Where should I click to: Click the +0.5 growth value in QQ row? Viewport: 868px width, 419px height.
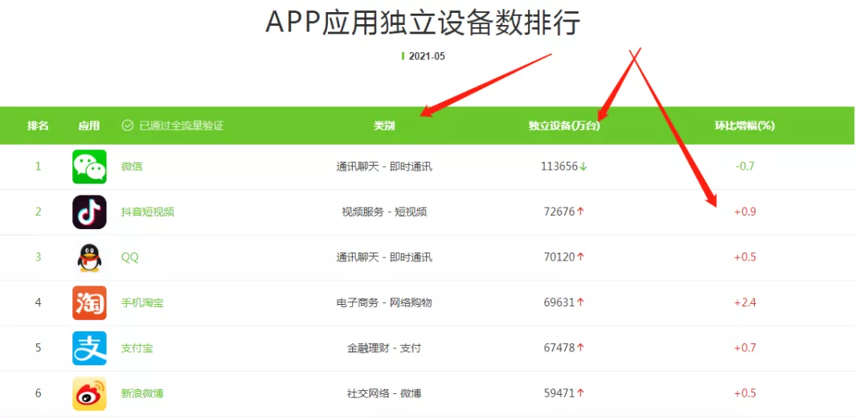point(744,257)
